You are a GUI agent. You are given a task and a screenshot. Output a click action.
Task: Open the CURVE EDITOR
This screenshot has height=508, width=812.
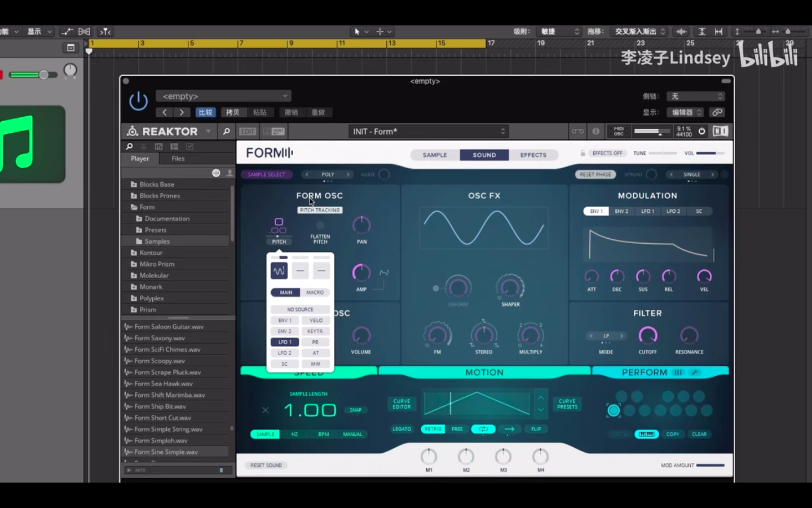coord(402,404)
